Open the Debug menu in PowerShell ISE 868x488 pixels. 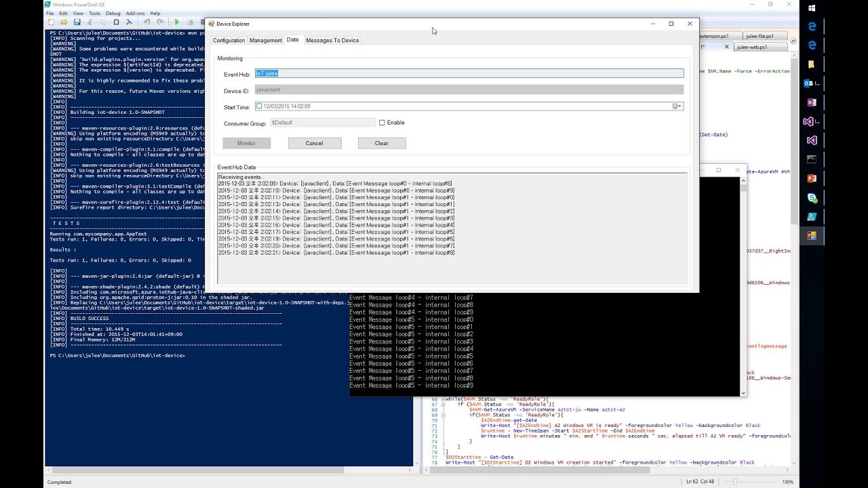pos(113,13)
